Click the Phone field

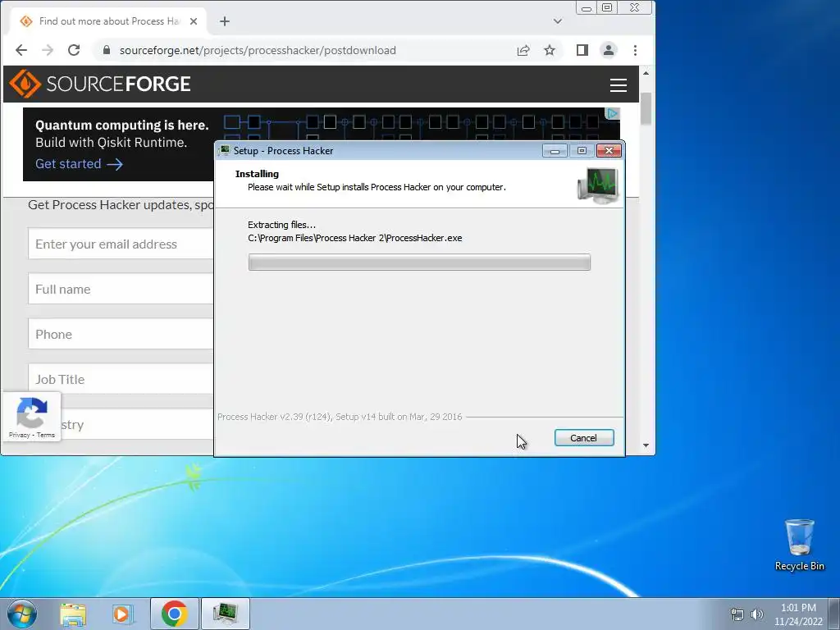pyautogui.click(x=121, y=334)
